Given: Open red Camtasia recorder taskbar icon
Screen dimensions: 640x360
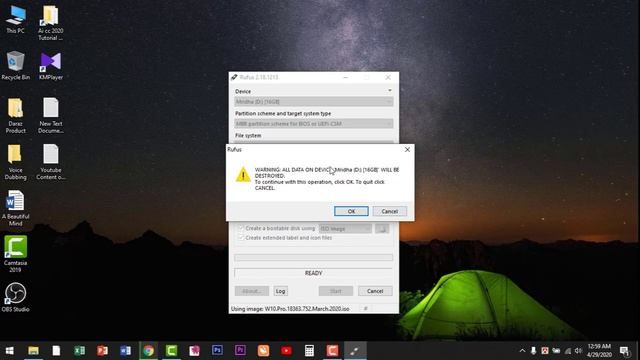Looking at the screenshot, I should point(332,351).
